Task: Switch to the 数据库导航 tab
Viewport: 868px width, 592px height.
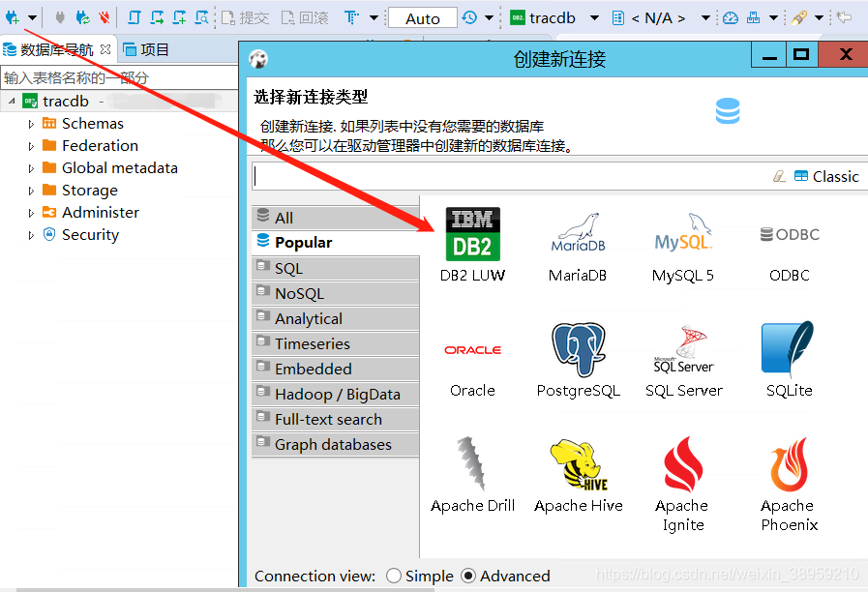Action: 56,49
